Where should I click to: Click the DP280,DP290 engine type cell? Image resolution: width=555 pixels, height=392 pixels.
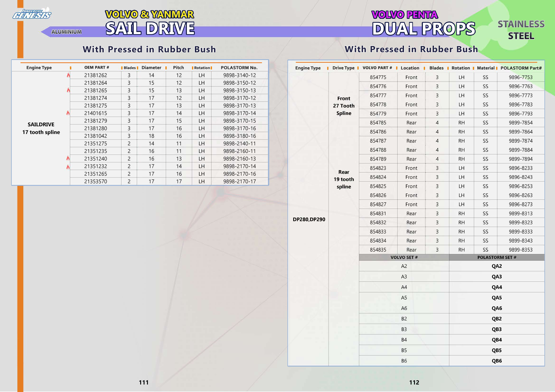309,219
